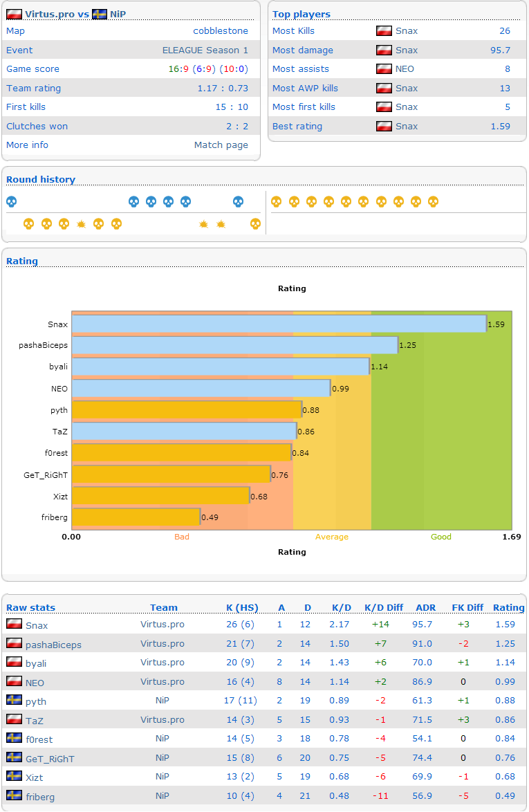This screenshot has width=529, height=812.
Task: Click pyth's Sweden flag in Raw stats
Action: tap(14, 700)
